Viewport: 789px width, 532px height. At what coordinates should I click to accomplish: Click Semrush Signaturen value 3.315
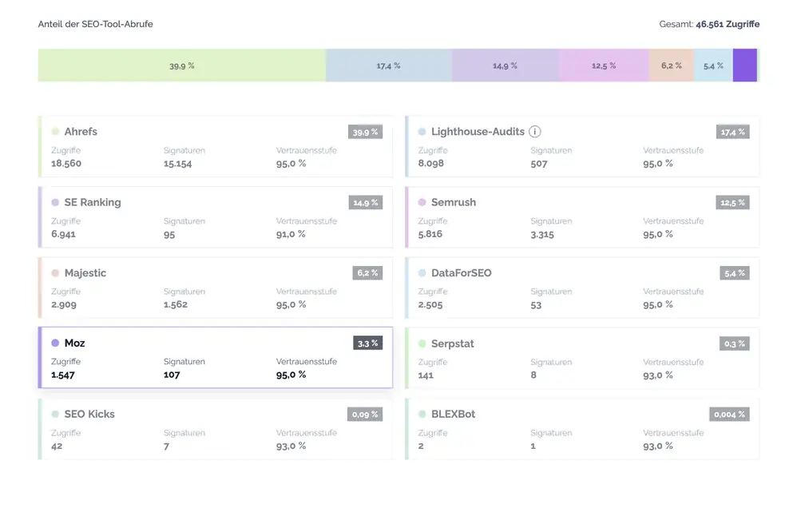tap(542, 234)
